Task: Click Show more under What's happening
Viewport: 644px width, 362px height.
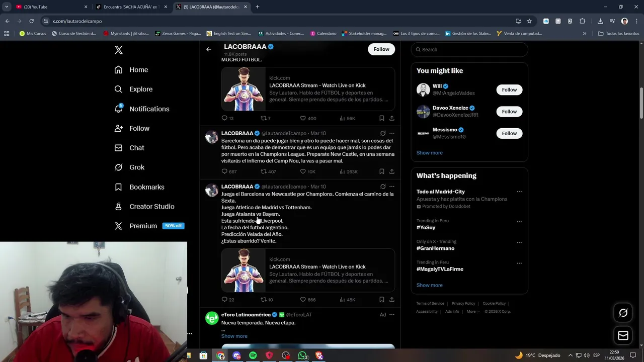Action: click(430, 285)
